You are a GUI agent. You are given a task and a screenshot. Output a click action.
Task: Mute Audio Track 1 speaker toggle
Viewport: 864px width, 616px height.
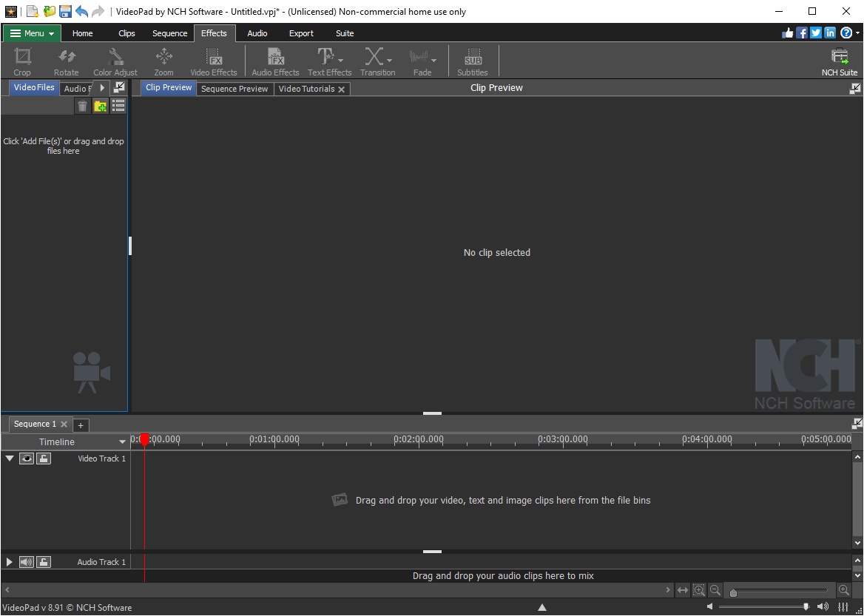point(27,562)
